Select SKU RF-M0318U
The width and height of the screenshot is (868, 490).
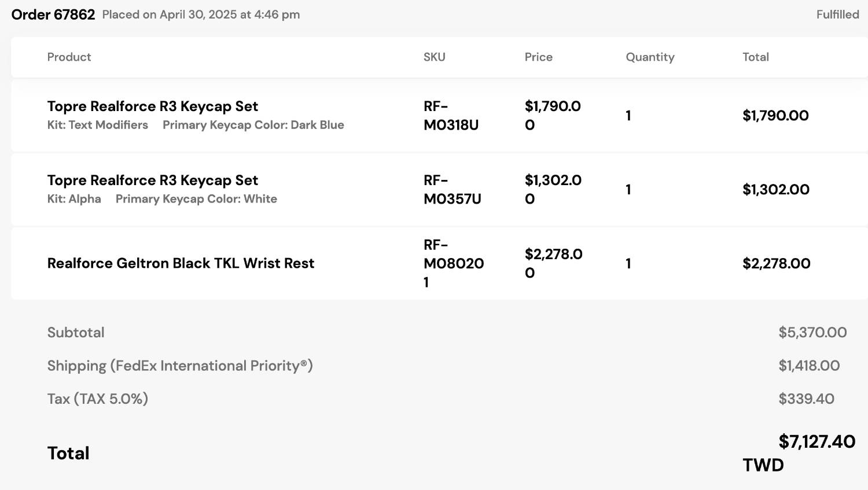451,116
